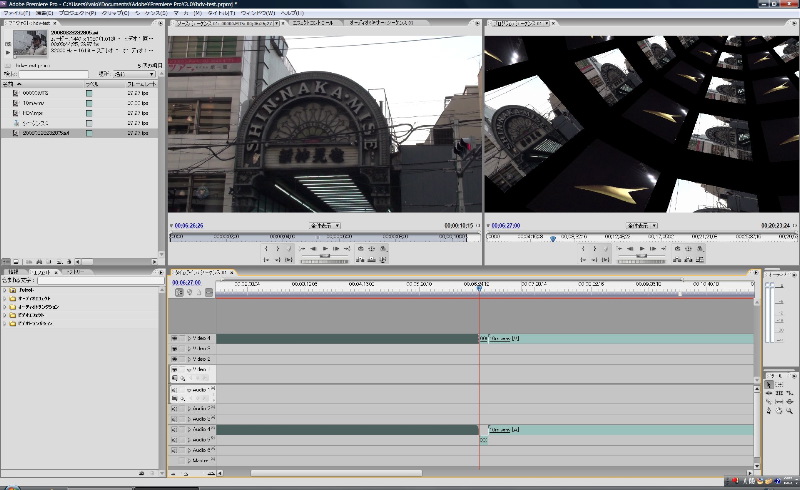Hide Video 1 track output eye
This screenshot has width=800, height=490.
click(174, 369)
